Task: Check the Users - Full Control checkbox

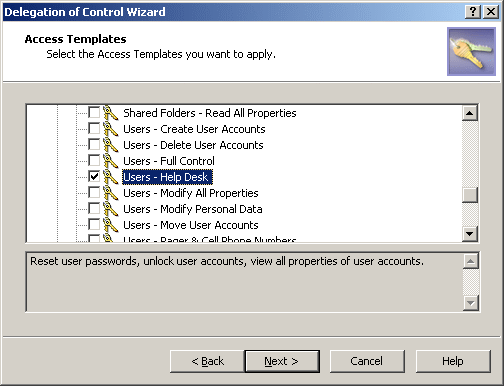Action: tap(94, 160)
